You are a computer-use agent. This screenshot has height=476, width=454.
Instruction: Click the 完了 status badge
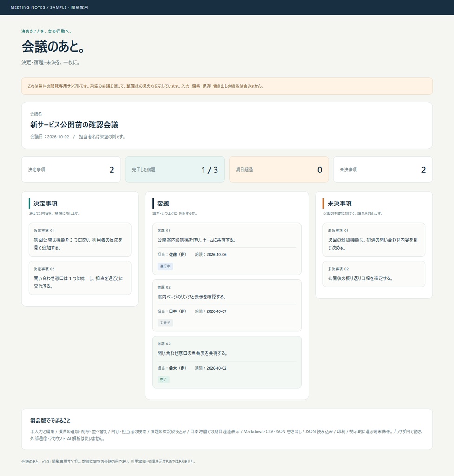[x=163, y=380]
